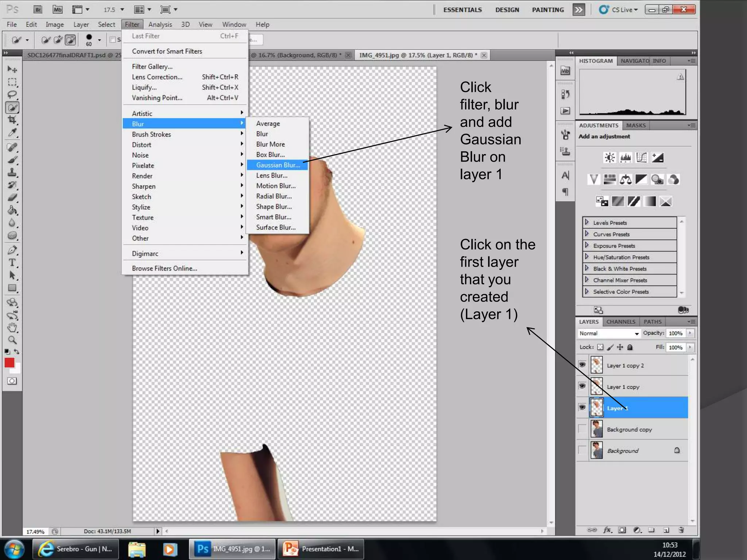The image size is (747, 560).
Task: Click the zoom percentage field 17.49%
Action: tap(35, 532)
